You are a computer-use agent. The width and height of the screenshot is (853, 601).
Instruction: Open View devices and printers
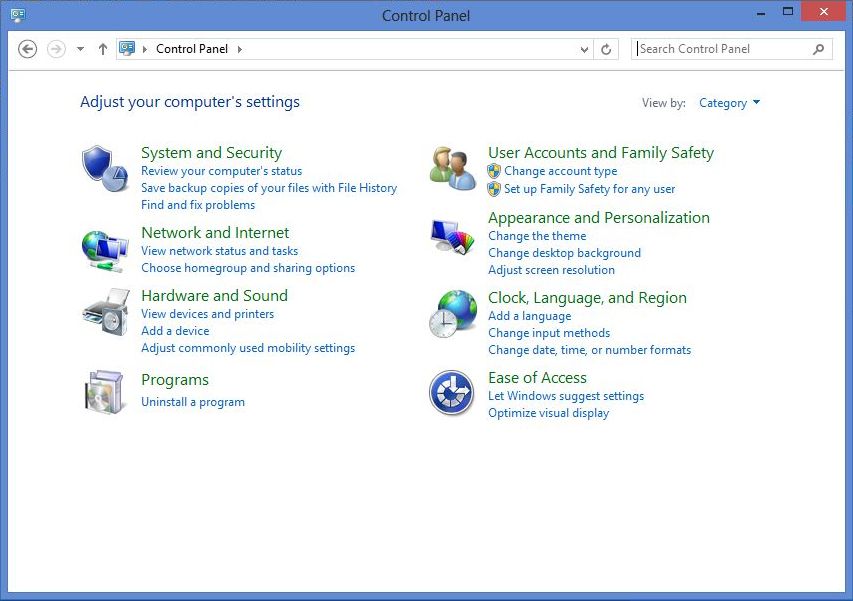click(207, 314)
